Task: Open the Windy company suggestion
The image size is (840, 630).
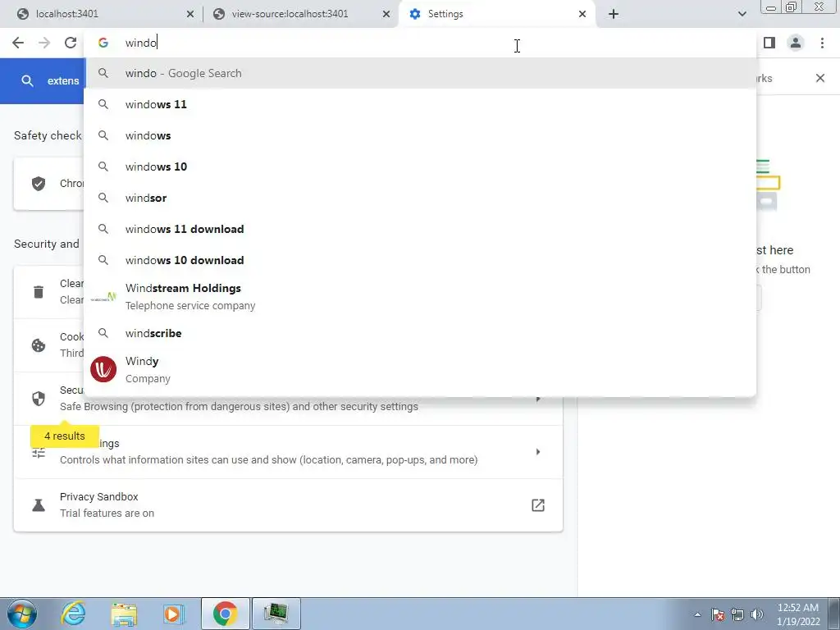Action: (x=420, y=370)
